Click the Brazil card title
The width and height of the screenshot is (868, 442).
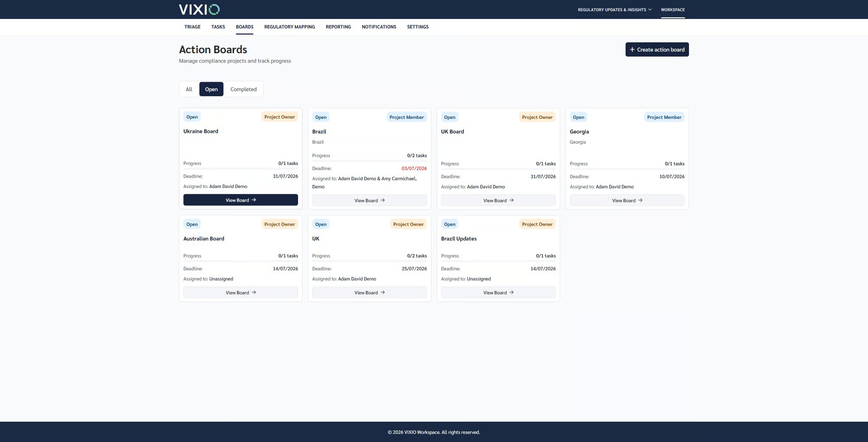[319, 132]
